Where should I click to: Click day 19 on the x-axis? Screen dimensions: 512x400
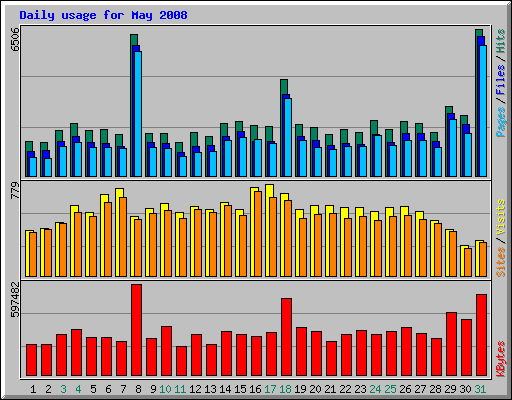click(300, 389)
